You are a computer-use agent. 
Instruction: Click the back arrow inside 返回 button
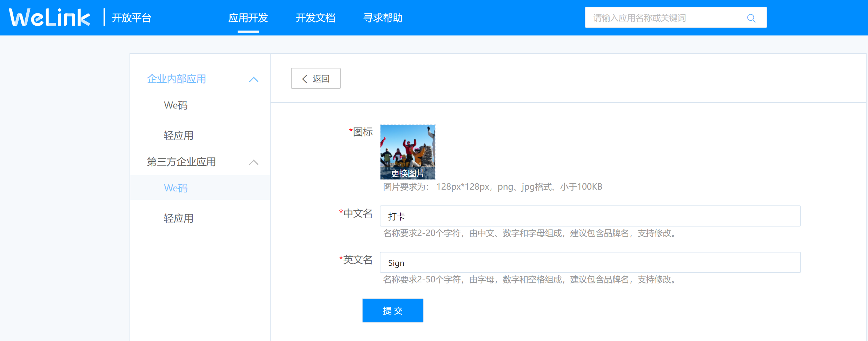pyautogui.click(x=305, y=78)
